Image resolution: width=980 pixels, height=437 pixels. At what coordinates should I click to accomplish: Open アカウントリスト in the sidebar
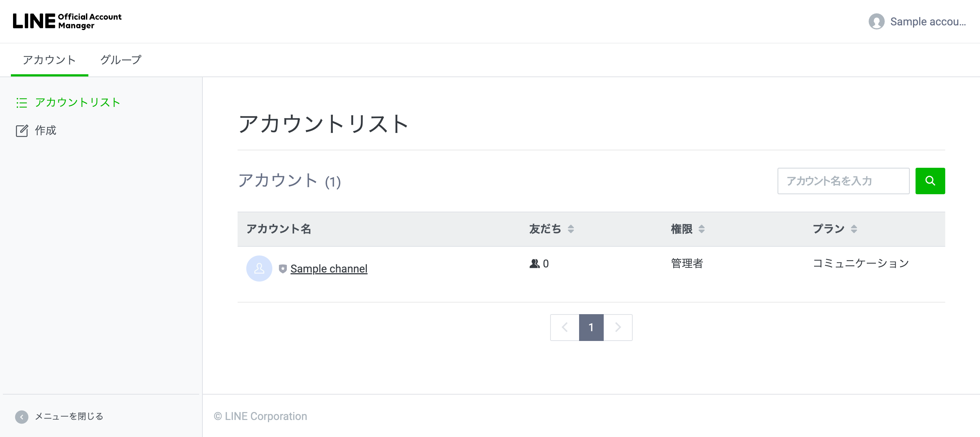pos(78,103)
